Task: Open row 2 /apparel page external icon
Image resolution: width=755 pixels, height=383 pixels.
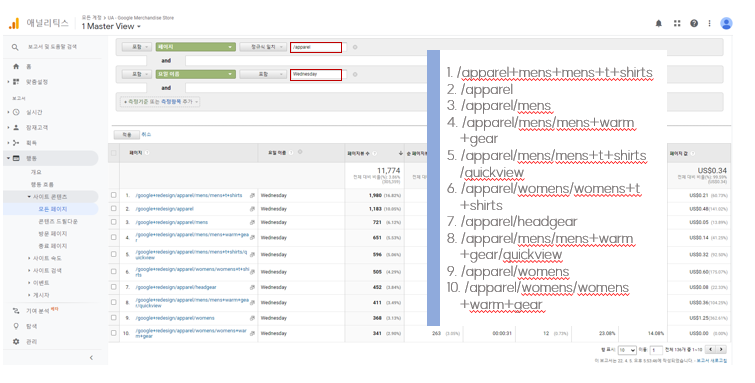Action: pos(252,209)
